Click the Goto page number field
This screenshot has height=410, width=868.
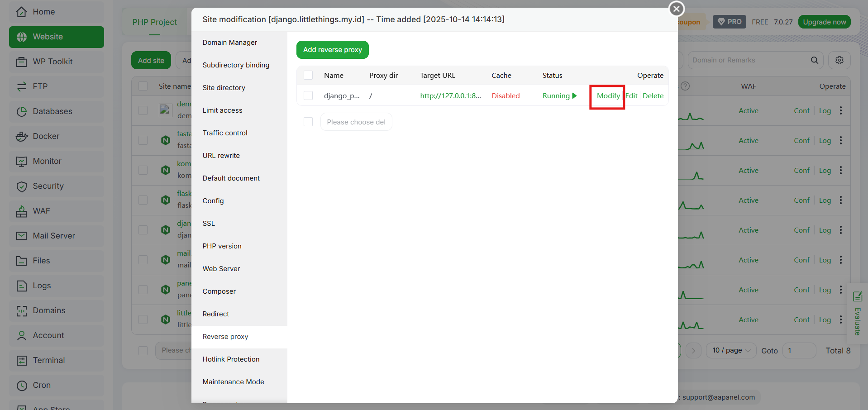(x=799, y=350)
